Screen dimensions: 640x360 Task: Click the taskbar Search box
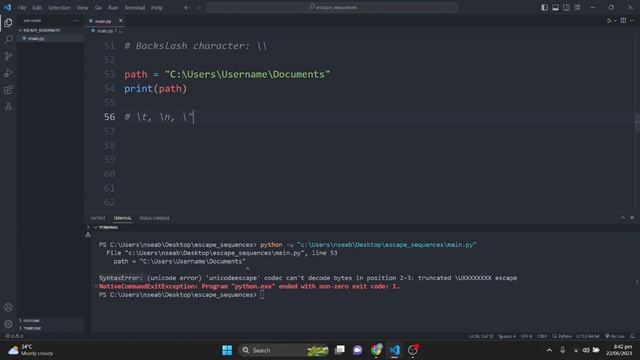pos(284,350)
